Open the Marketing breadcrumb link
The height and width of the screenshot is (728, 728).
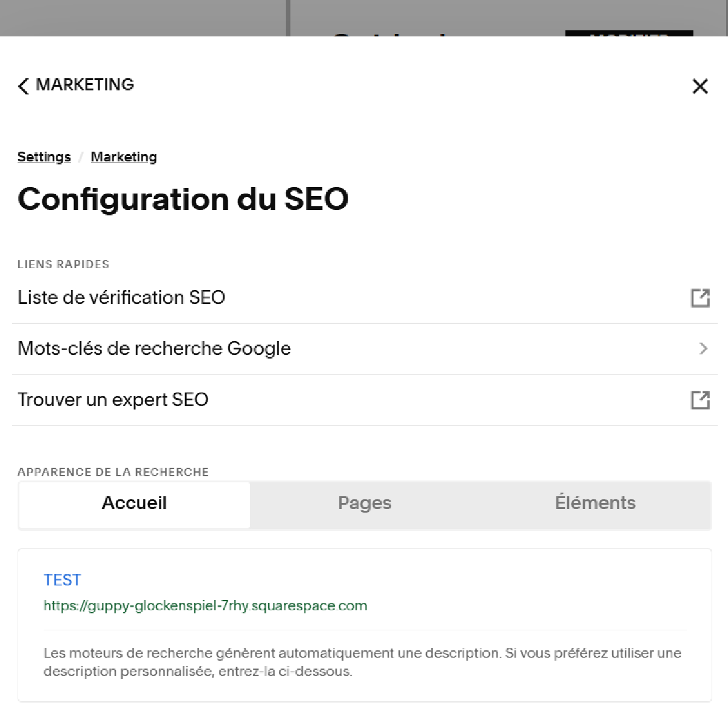124,157
